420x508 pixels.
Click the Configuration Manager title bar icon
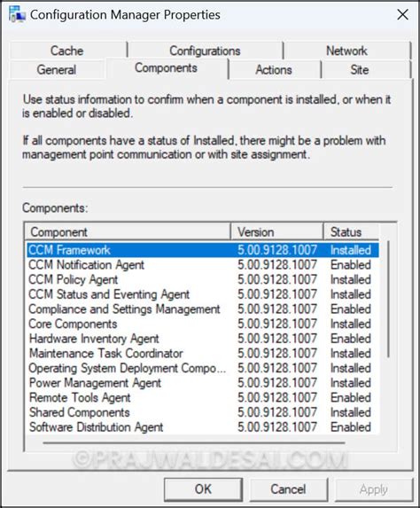[x=17, y=14]
